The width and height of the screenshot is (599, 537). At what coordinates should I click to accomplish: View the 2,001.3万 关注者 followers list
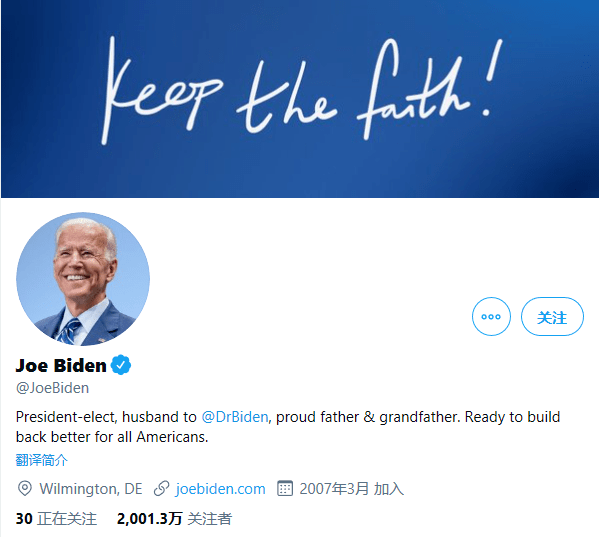[x=174, y=519]
